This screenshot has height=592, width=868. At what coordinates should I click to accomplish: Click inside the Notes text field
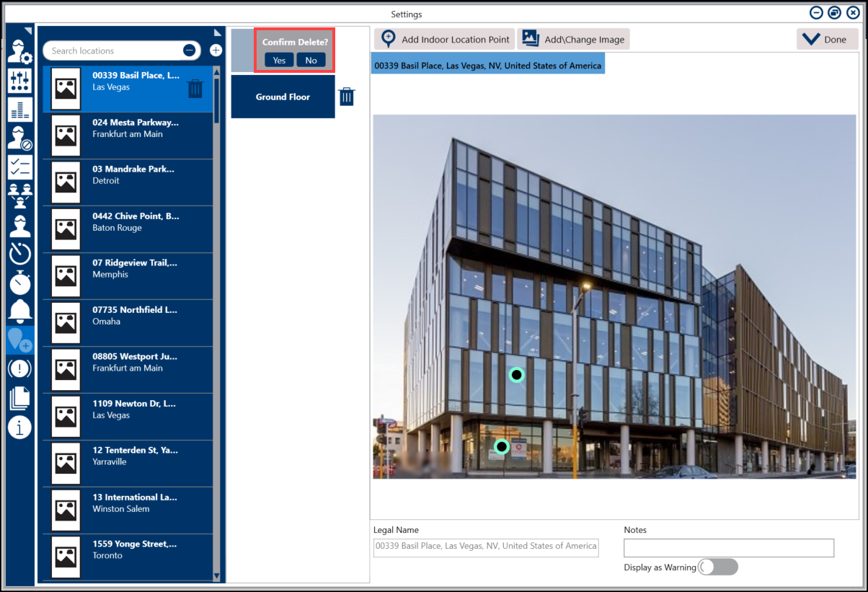click(728, 548)
